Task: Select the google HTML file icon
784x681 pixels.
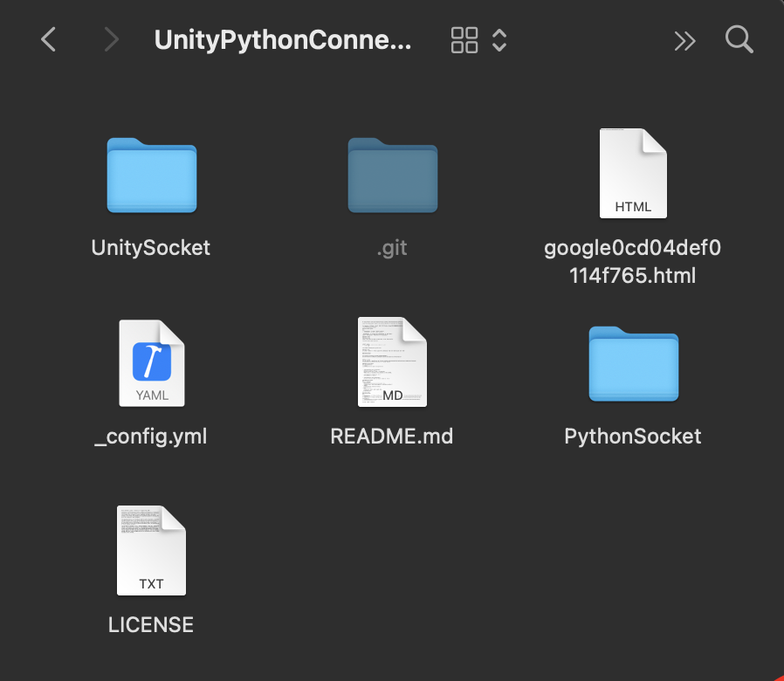Action: tap(633, 173)
